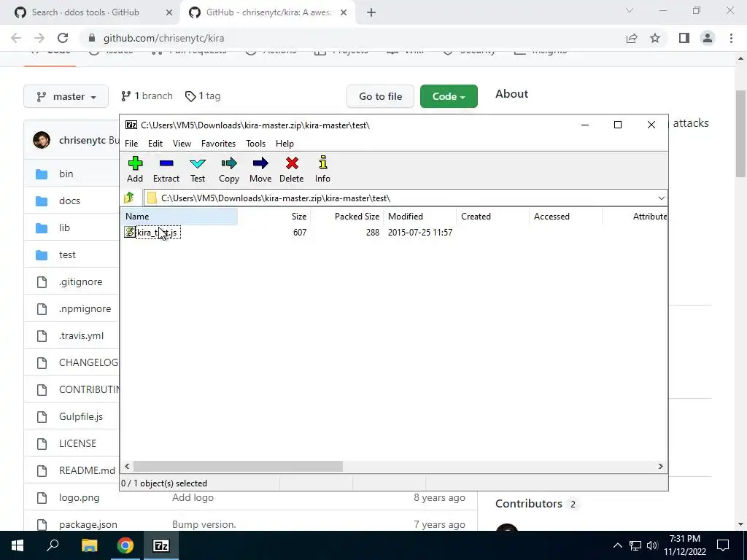Reload the page in Chrome
The image size is (747, 560).
tap(63, 38)
